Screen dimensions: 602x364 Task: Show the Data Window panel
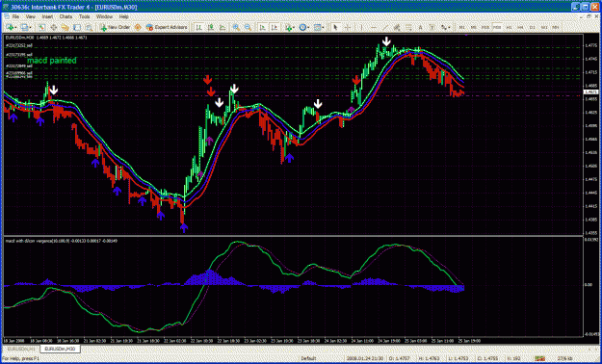click(53, 27)
